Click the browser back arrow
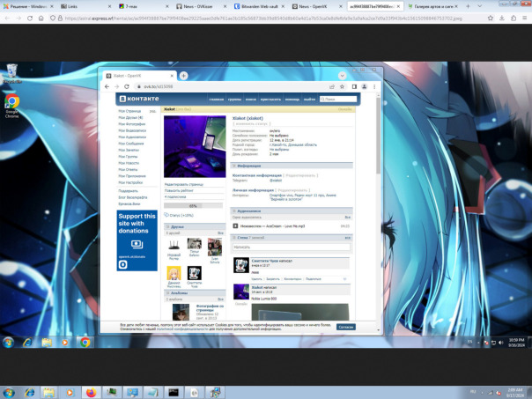The image size is (532, 399). coord(107,87)
